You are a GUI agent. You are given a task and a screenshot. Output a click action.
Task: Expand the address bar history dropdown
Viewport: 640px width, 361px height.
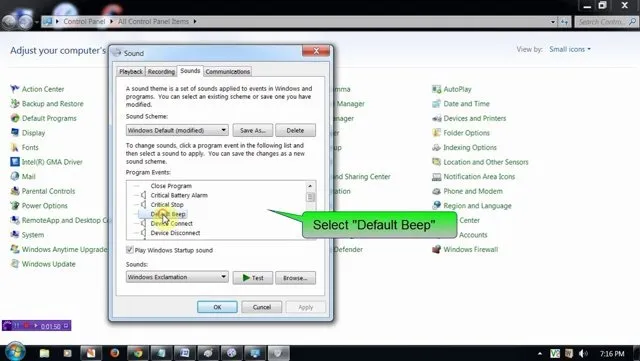tap(553, 22)
